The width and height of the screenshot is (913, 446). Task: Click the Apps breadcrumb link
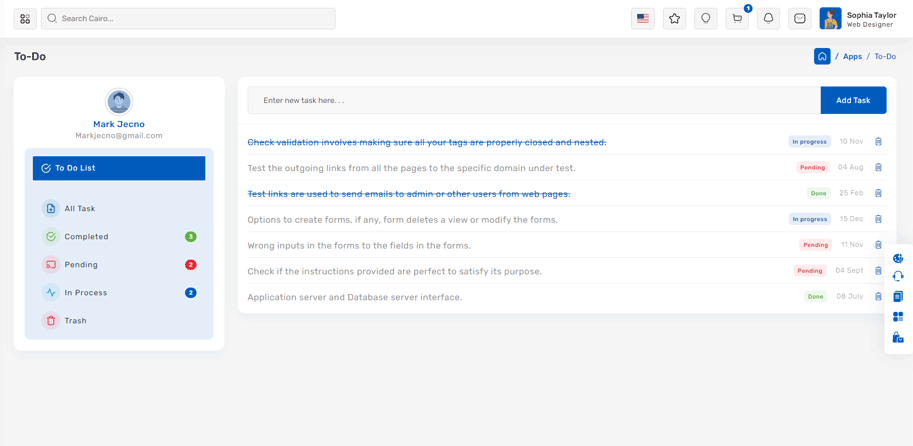[852, 57]
